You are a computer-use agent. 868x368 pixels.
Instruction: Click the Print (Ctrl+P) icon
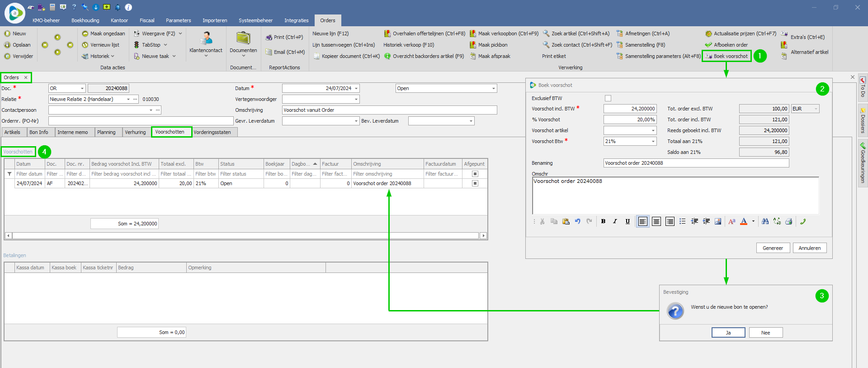pos(269,38)
